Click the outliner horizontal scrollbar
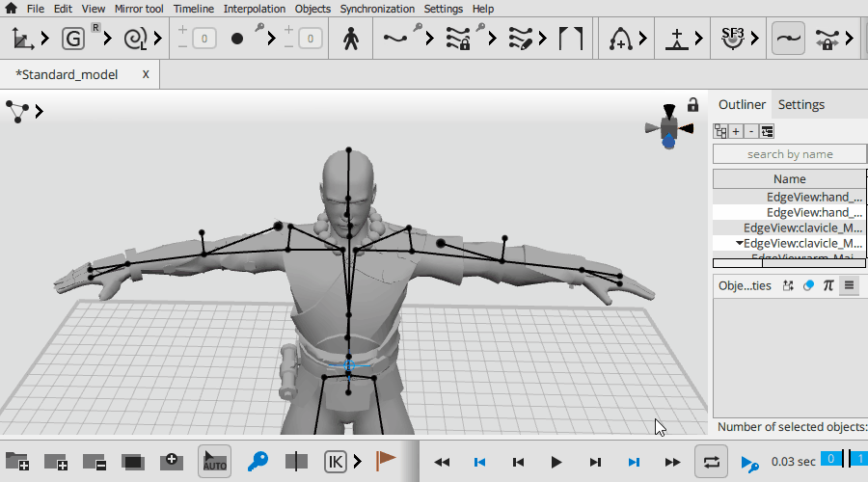Image resolution: width=868 pixels, height=482 pixels. point(789,263)
